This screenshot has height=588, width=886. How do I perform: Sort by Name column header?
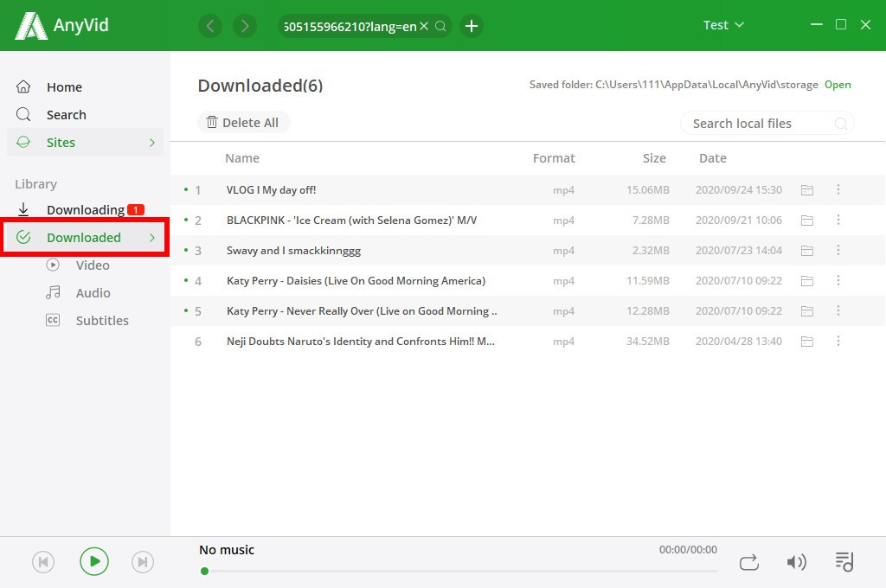coord(242,158)
